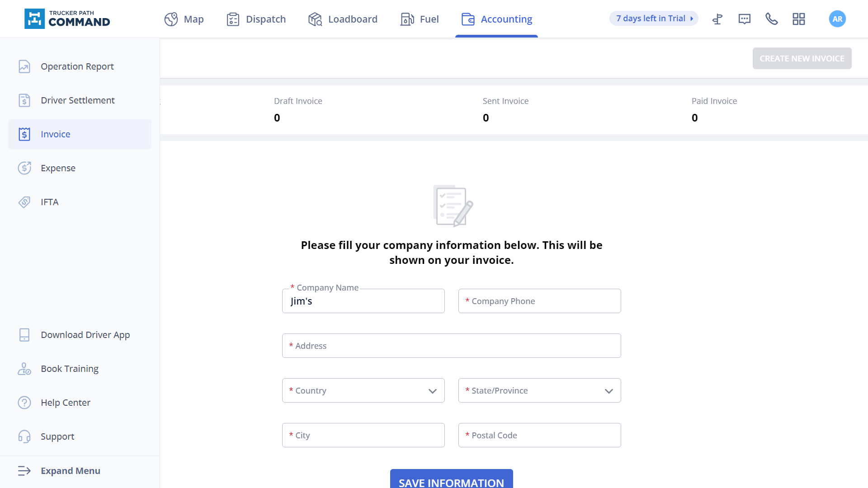This screenshot has height=488, width=868.
Task: Click the Operation Report sidebar icon
Action: click(24, 66)
